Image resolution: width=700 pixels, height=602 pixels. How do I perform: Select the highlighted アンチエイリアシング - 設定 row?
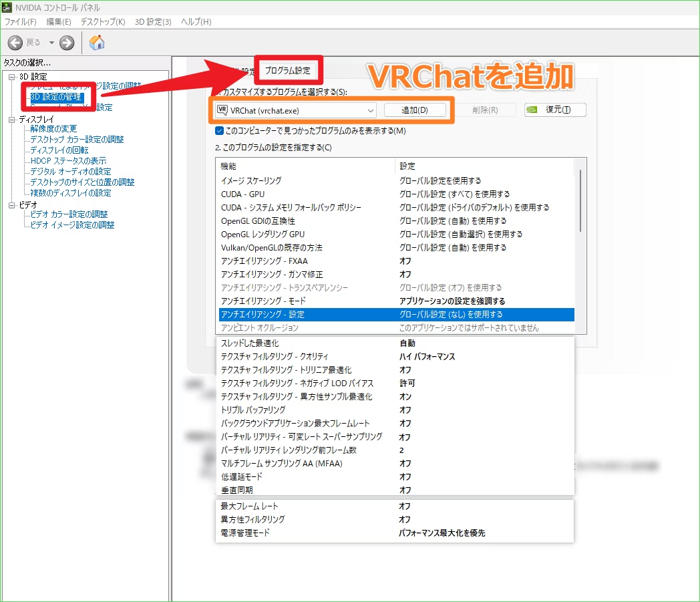pyautogui.click(x=397, y=315)
